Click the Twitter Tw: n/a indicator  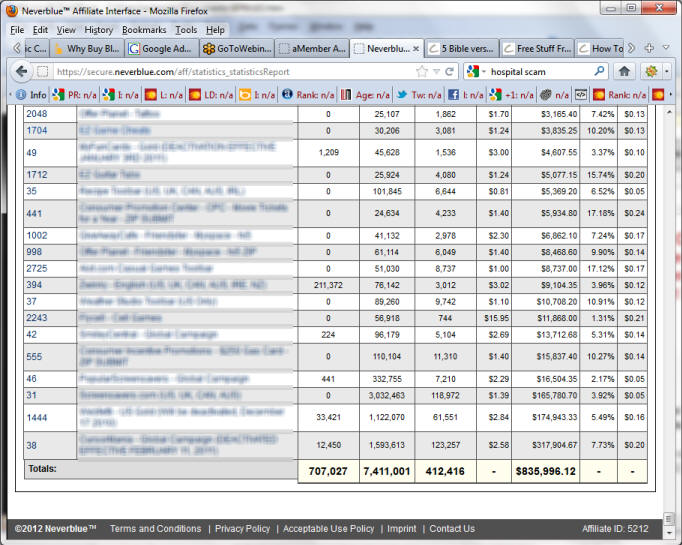[x=419, y=95]
